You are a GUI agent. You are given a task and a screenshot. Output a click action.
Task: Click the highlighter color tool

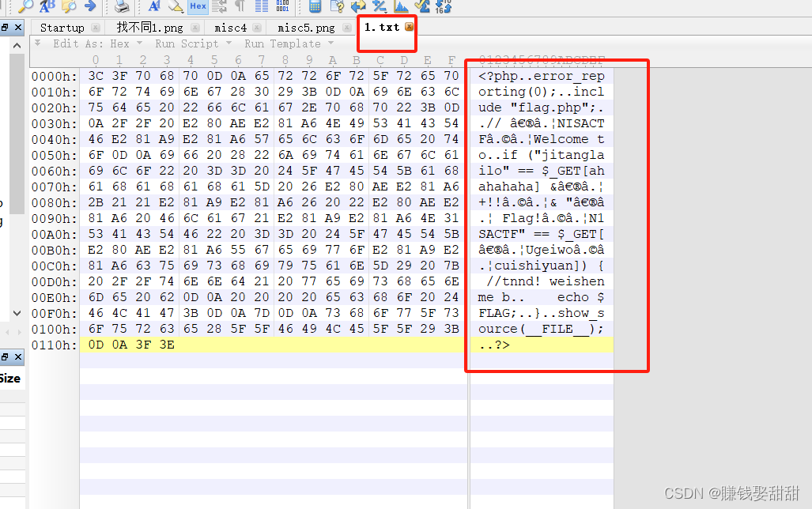[x=176, y=6]
